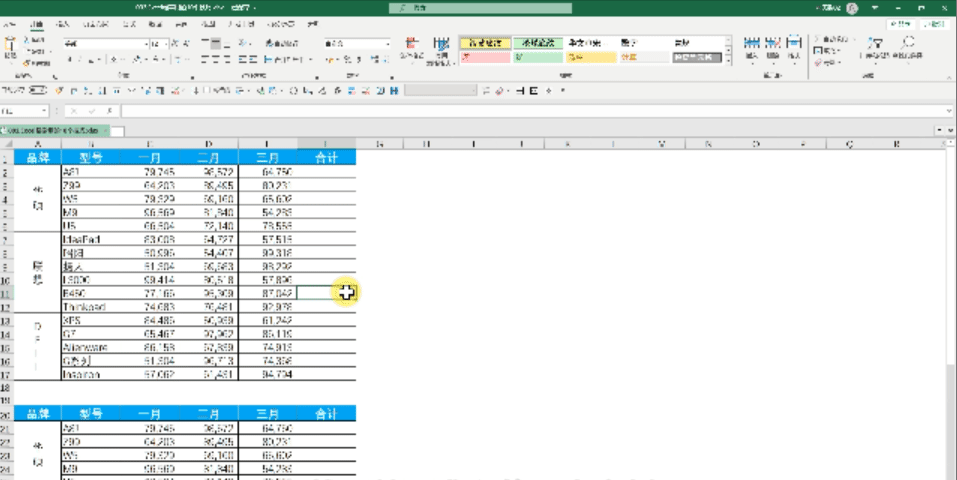This screenshot has width=957, height=480.
Task: Open the Format as Table gallery
Action: click(x=441, y=49)
